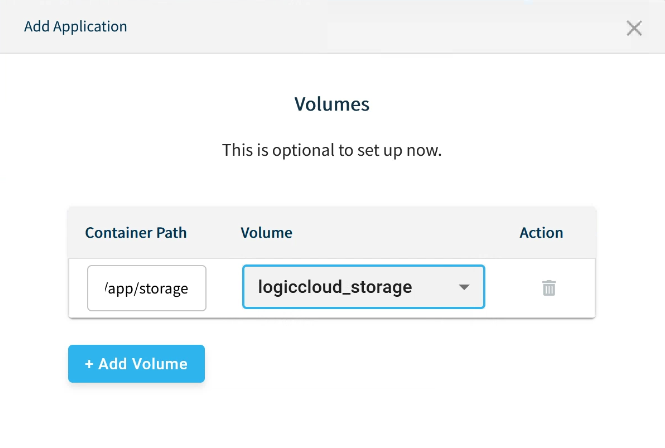Click the Add Application dialog title
The width and height of the screenshot is (665, 448).
[76, 27]
